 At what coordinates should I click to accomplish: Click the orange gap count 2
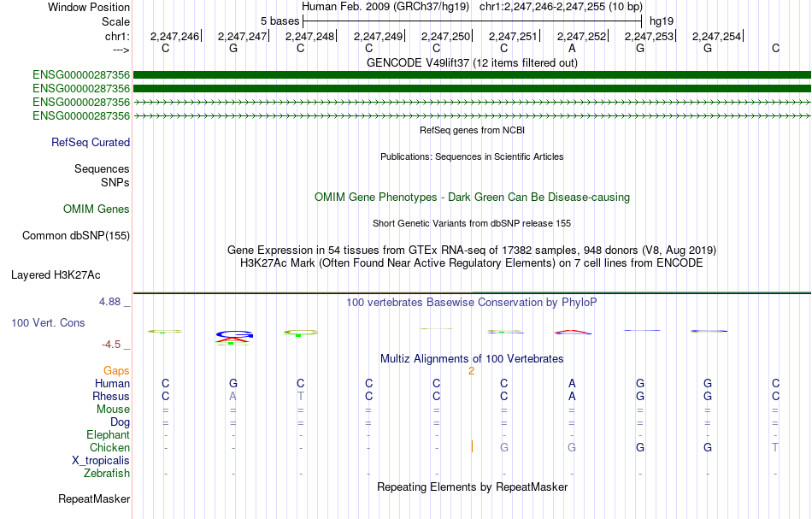point(471,371)
